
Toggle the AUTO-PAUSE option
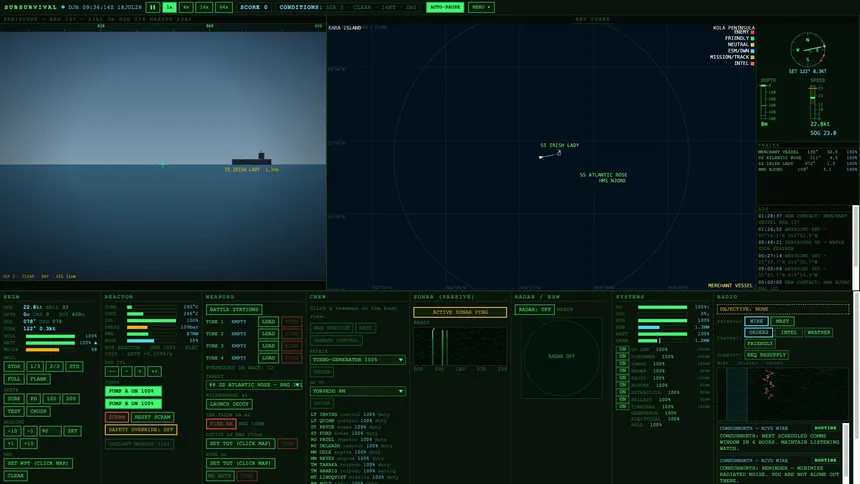(445, 7)
